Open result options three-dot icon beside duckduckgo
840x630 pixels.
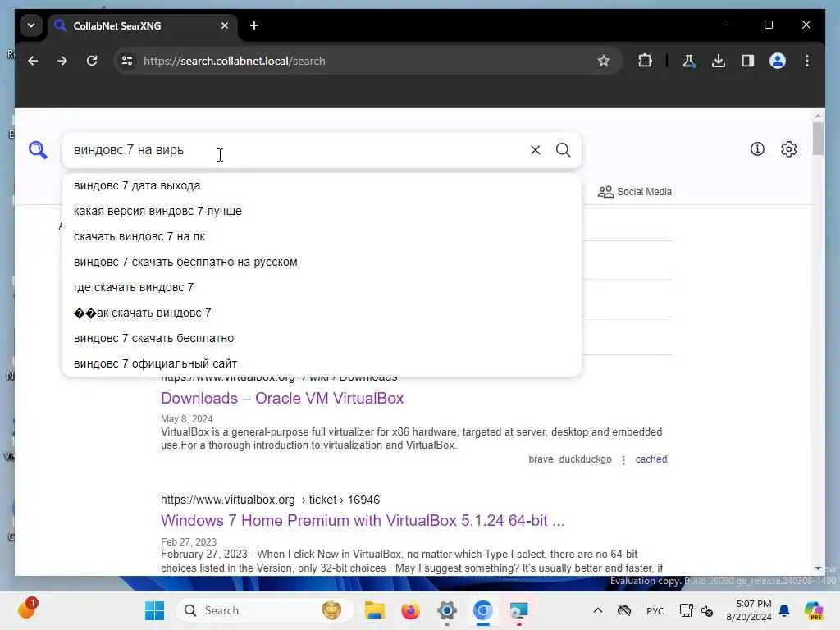[x=623, y=459]
